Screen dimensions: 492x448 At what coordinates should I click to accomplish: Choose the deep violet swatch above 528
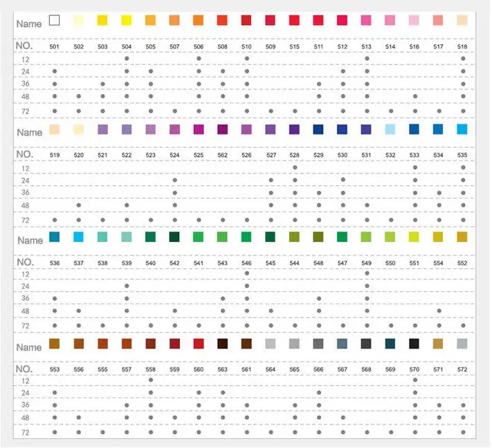(x=294, y=129)
